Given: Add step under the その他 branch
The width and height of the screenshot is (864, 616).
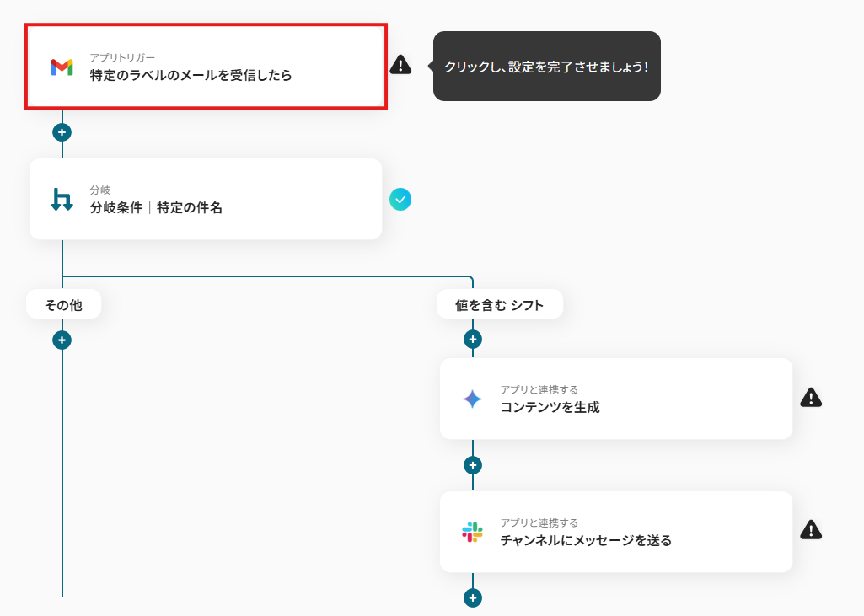Looking at the screenshot, I should (x=62, y=340).
